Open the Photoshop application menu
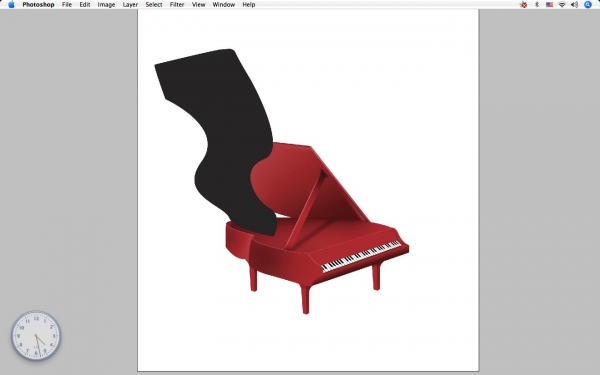Image resolution: width=600 pixels, height=375 pixels. point(38,5)
